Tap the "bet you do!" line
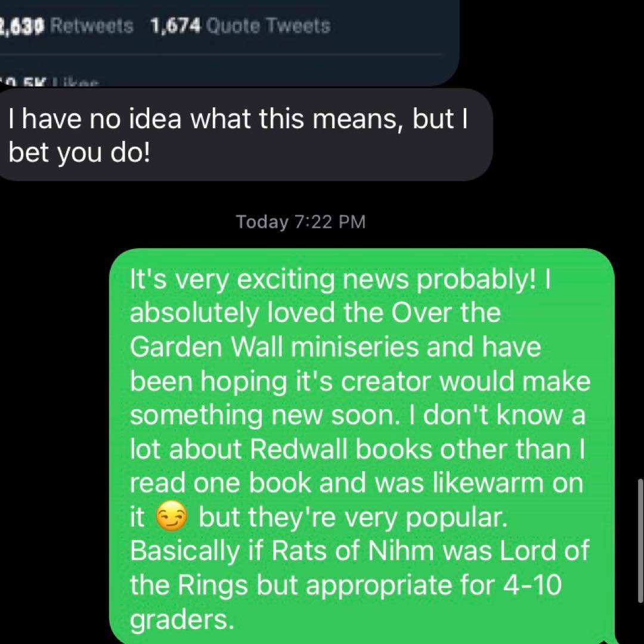The height and width of the screenshot is (644, 644). (x=80, y=153)
